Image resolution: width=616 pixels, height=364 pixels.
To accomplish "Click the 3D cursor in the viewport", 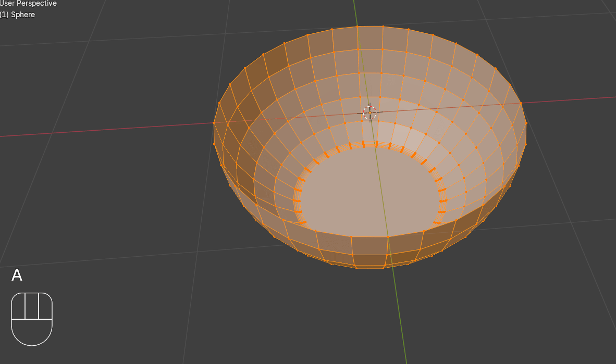I will point(369,112).
